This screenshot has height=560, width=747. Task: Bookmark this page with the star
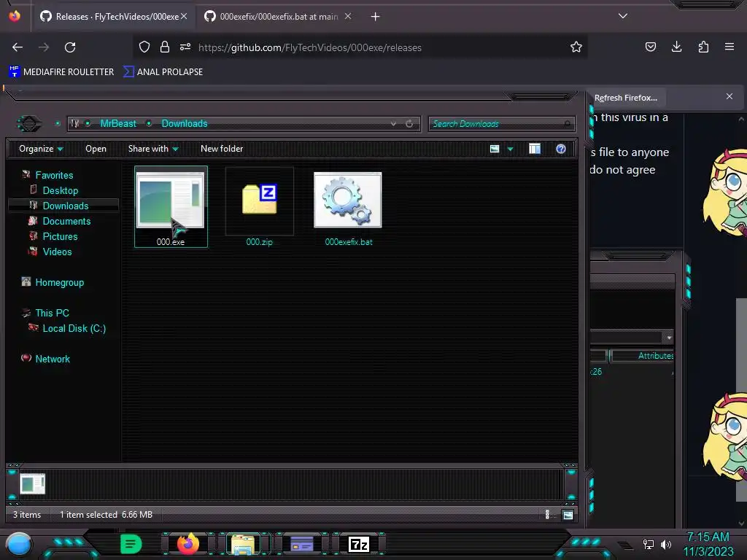(x=576, y=47)
